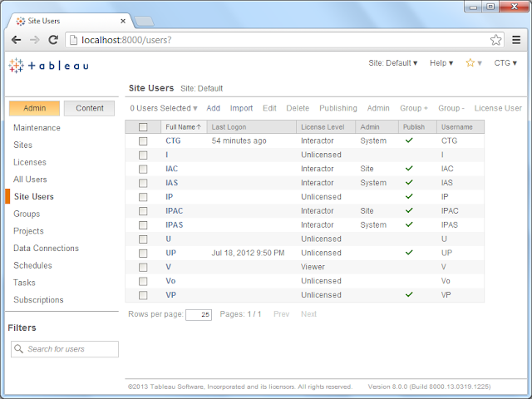Open Tasks in the sidebar
Screen dimensions: 532x399
pos(24,283)
